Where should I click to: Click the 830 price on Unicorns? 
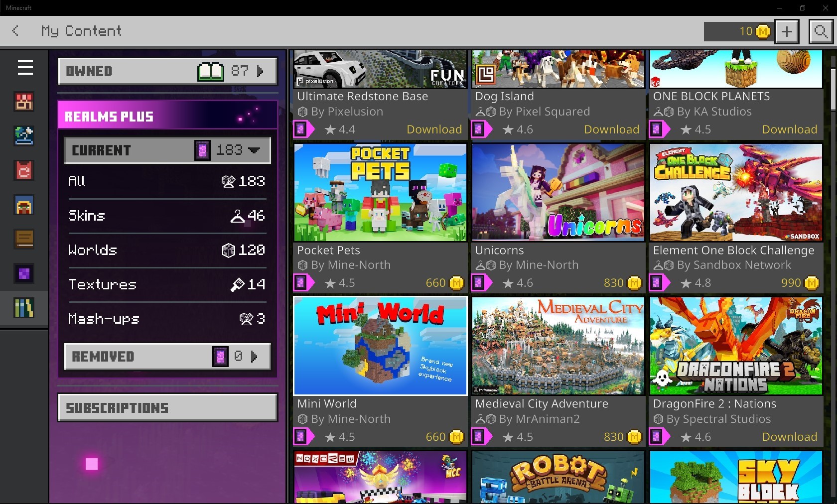[614, 283]
